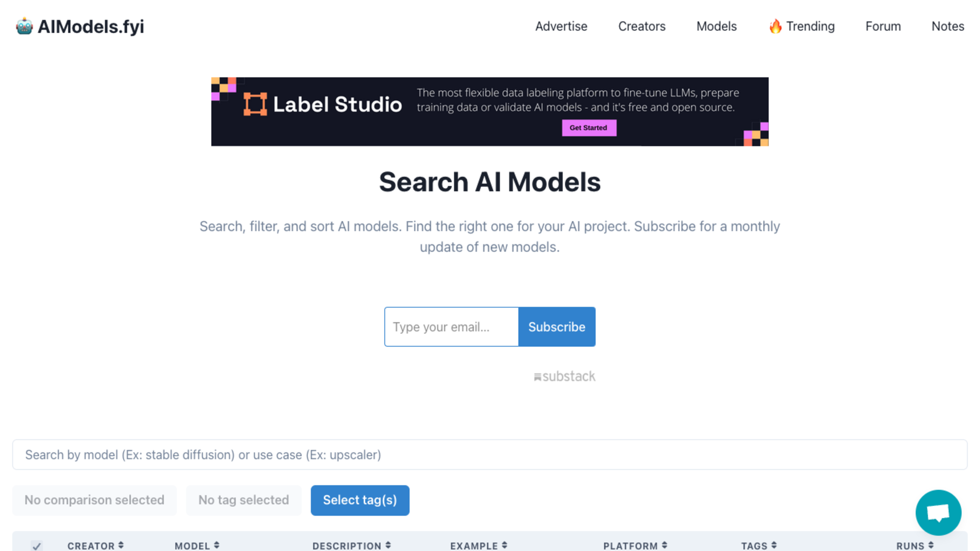Sort by Model column arrows
Viewport: 980px width, 551px height.
pyautogui.click(x=216, y=545)
